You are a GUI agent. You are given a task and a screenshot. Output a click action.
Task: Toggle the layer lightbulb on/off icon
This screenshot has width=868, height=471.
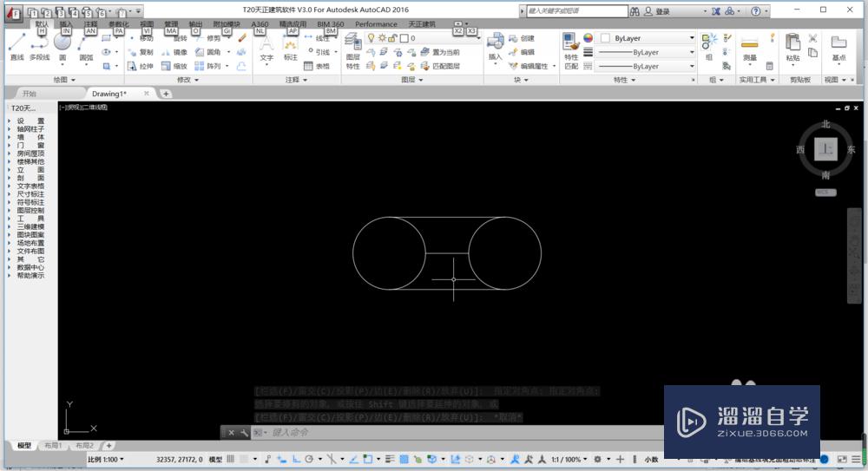(x=371, y=39)
